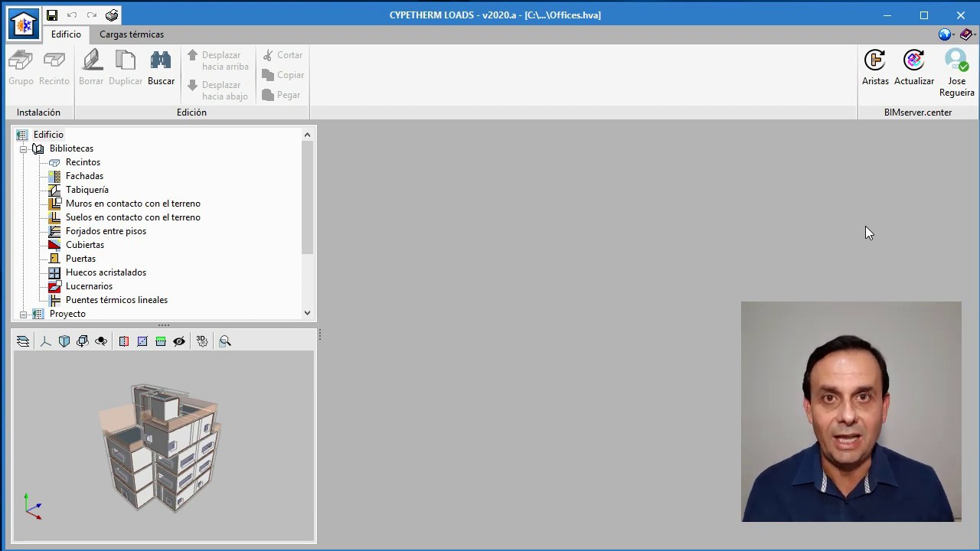Viewport: 980px width, 551px height.
Task: Click the 3D building model preview
Action: pos(162,448)
